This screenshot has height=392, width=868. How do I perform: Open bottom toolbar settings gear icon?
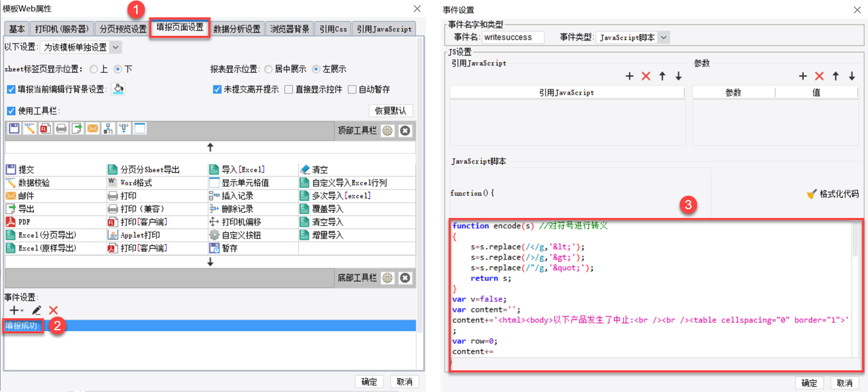point(387,278)
